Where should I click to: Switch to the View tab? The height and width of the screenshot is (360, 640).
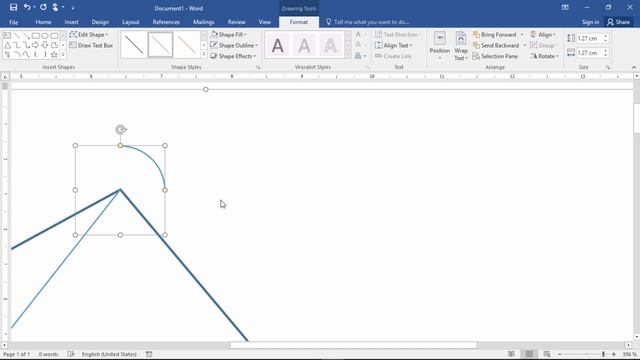tap(264, 22)
